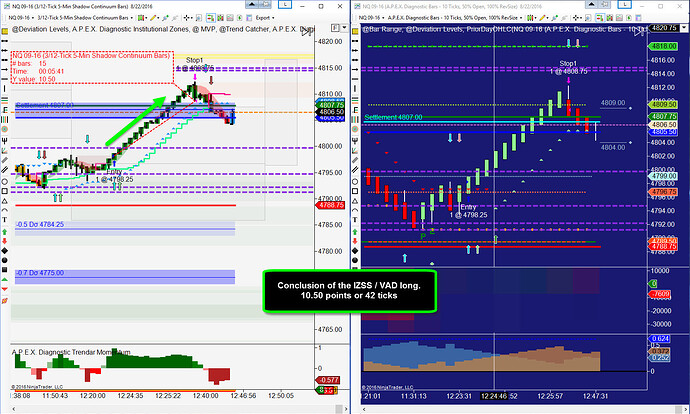
Task: Select green Triangle Up marker, left sidebar
Action: click(5, 279)
